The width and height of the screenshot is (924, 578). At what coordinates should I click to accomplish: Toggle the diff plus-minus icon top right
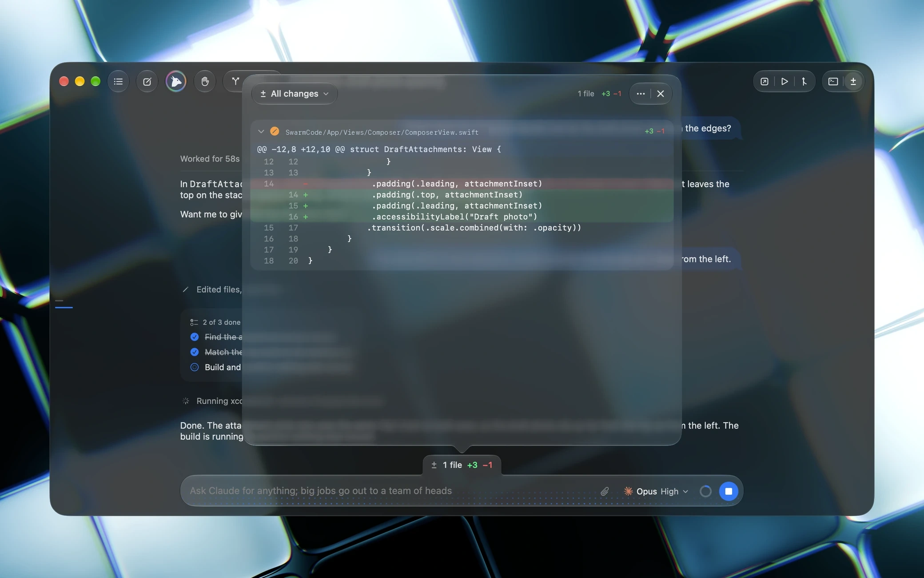click(853, 81)
